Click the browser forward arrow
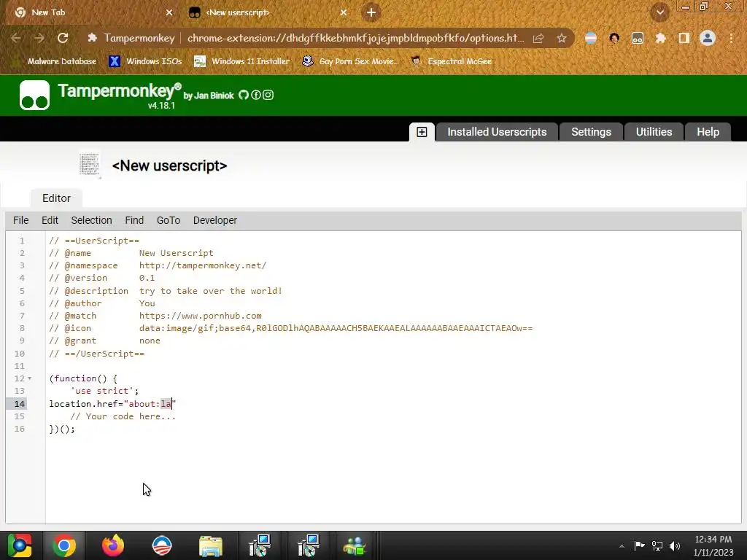This screenshot has width=747, height=560. tap(39, 38)
